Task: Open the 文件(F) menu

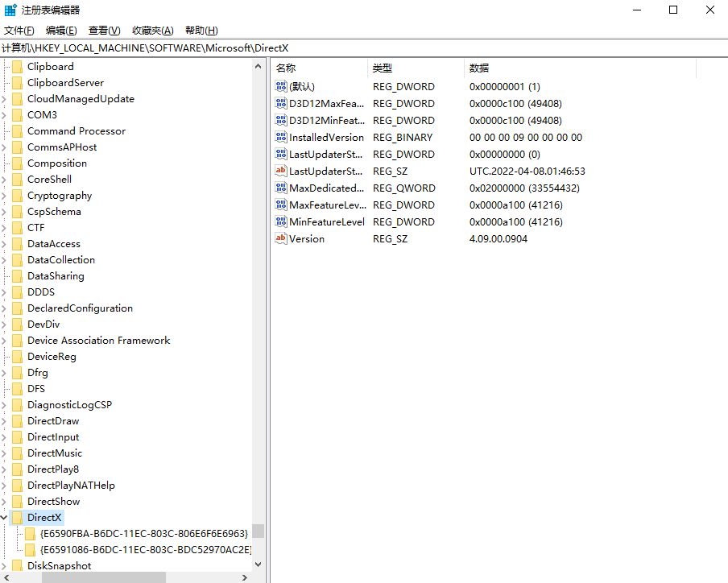Action: pyautogui.click(x=19, y=30)
